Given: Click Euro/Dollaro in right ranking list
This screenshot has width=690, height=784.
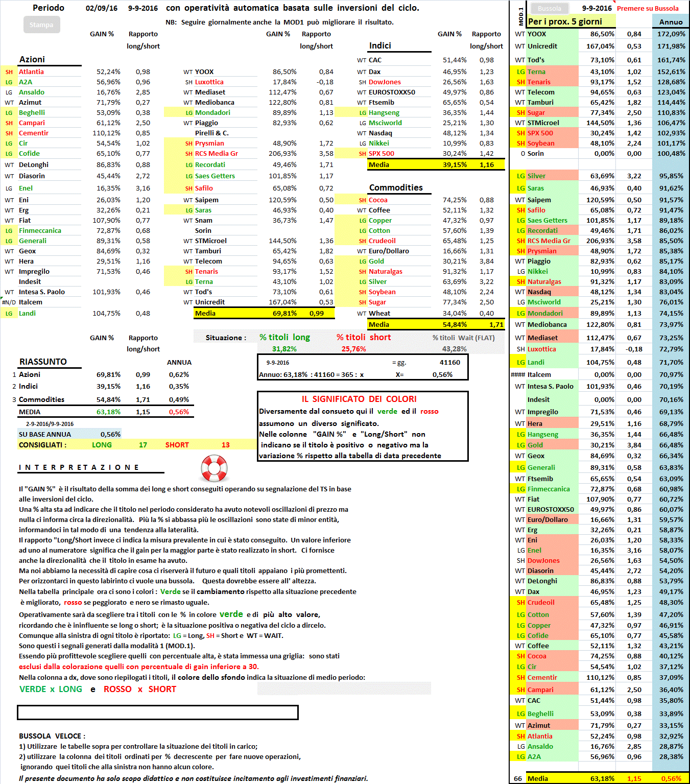Looking at the screenshot, I should click(x=548, y=519).
